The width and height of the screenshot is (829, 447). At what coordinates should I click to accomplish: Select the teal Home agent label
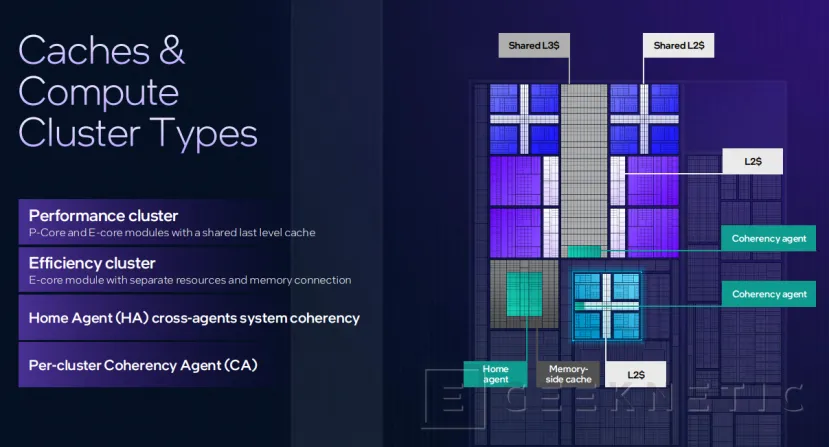click(x=496, y=373)
